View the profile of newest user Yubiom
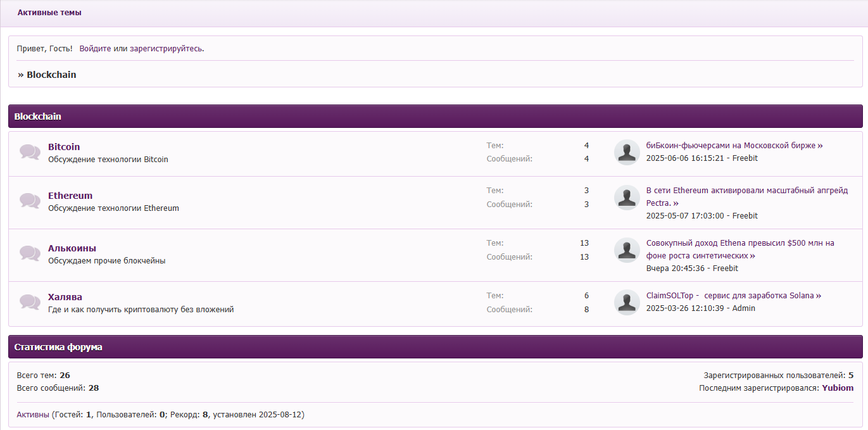The width and height of the screenshot is (868, 430). pos(838,388)
